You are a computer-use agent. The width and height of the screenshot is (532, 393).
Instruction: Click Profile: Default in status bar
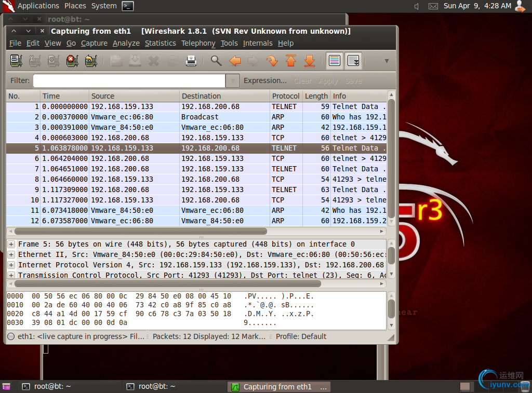(x=301, y=336)
